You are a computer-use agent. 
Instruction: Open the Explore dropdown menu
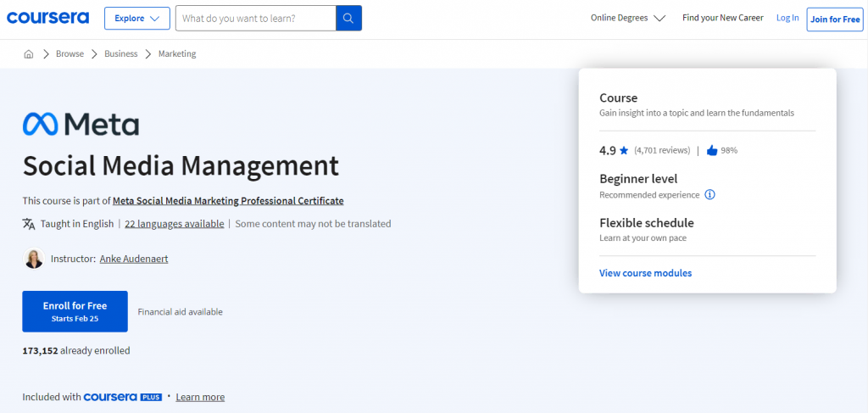tap(136, 18)
